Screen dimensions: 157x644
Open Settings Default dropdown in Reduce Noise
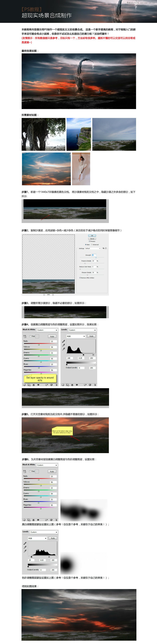(x=93, y=248)
